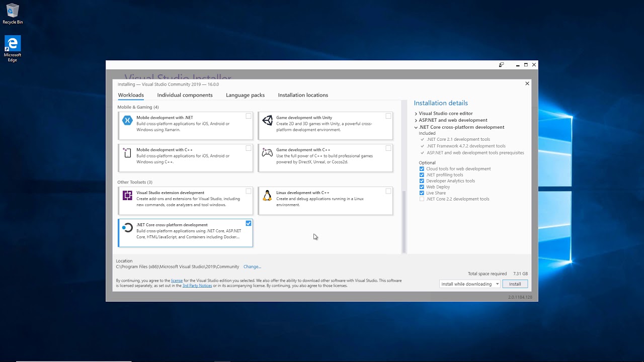The height and width of the screenshot is (362, 644).
Task: Click the .NET Core workload icon
Action: click(x=127, y=228)
